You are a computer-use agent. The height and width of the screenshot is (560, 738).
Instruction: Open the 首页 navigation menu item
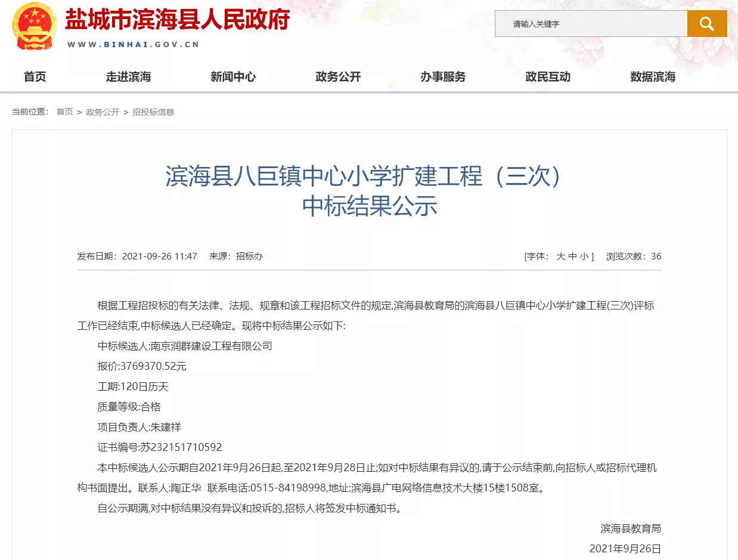click(35, 77)
